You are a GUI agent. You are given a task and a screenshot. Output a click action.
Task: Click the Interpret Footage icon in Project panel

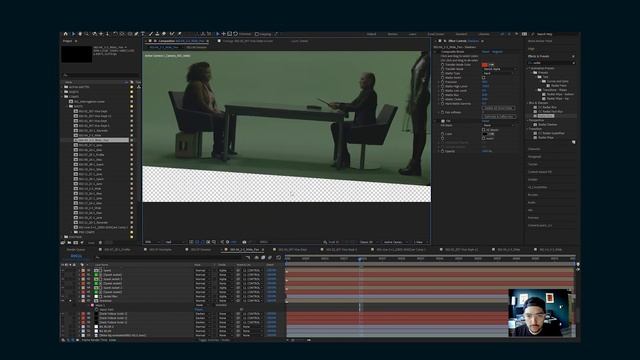tap(62, 242)
